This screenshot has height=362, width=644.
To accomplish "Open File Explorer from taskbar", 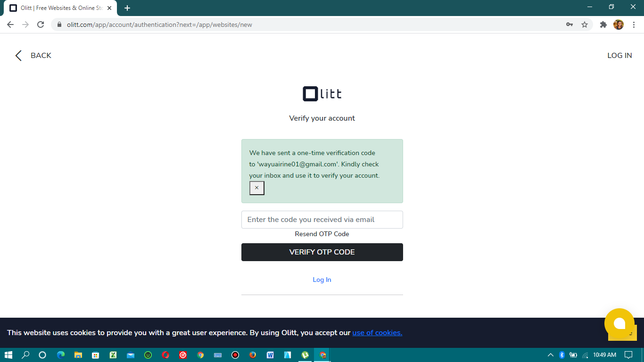I will [x=78, y=355].
